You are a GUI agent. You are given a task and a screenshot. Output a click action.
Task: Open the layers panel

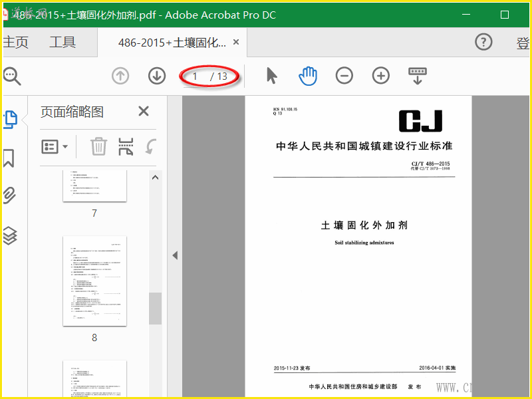[x=10, y=235]
